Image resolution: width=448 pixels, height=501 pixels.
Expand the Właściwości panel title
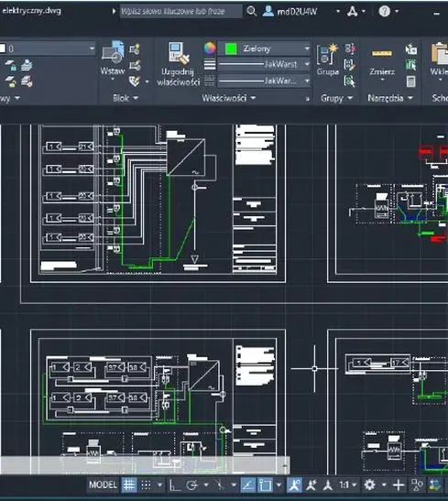click(x=228, y=98)
